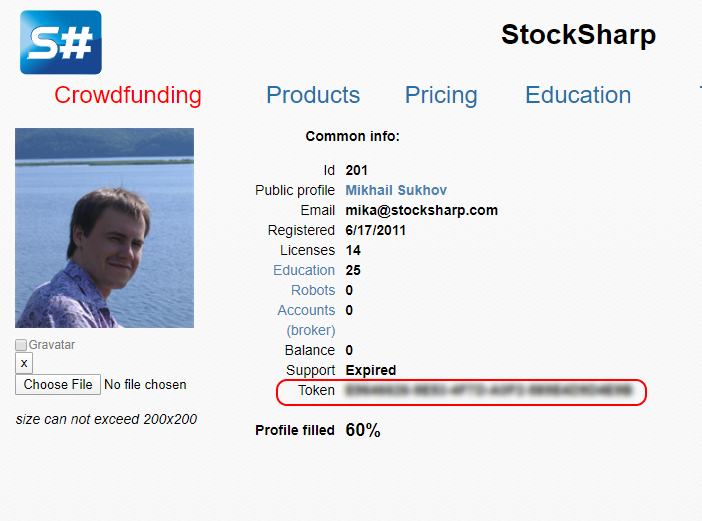Click the Expired support status
Image resolution: width=702 pixels, height=521 pixels.
[x=370, y=370]
